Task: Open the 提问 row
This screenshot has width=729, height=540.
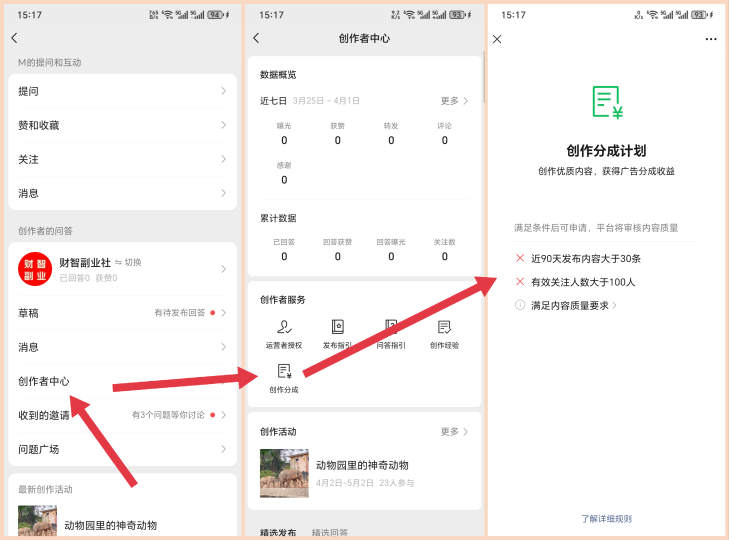Action: coord(122,91)
